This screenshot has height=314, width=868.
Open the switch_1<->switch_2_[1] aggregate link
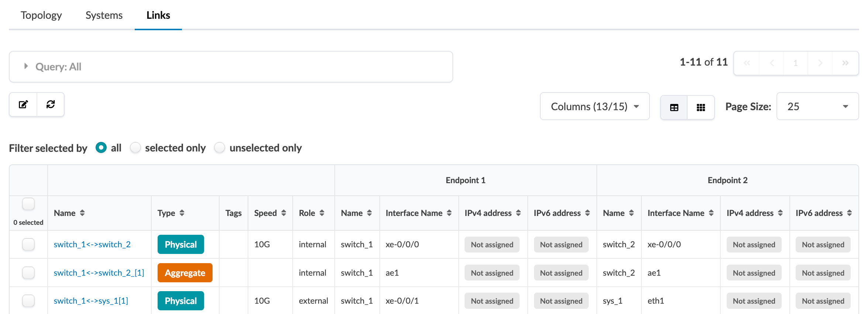pyautogui.click(x=99, y=273)
